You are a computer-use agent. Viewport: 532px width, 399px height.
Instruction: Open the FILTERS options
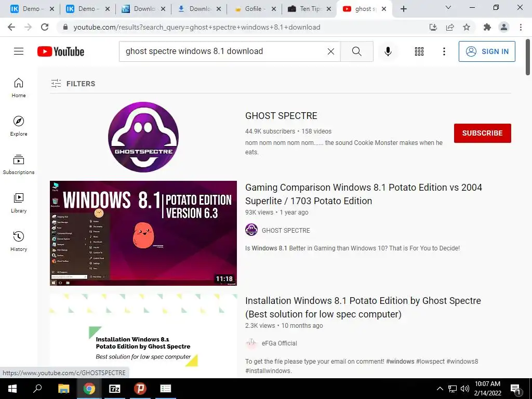(x=73, y=84)
